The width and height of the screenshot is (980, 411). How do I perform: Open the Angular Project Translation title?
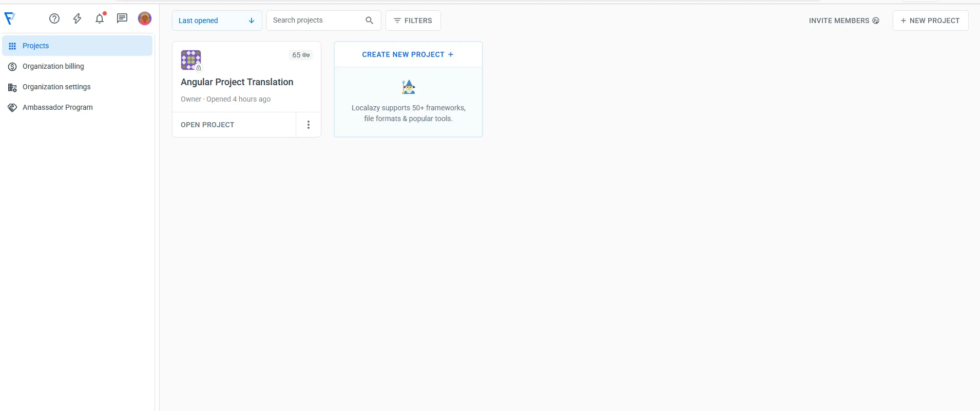point(237,82)
